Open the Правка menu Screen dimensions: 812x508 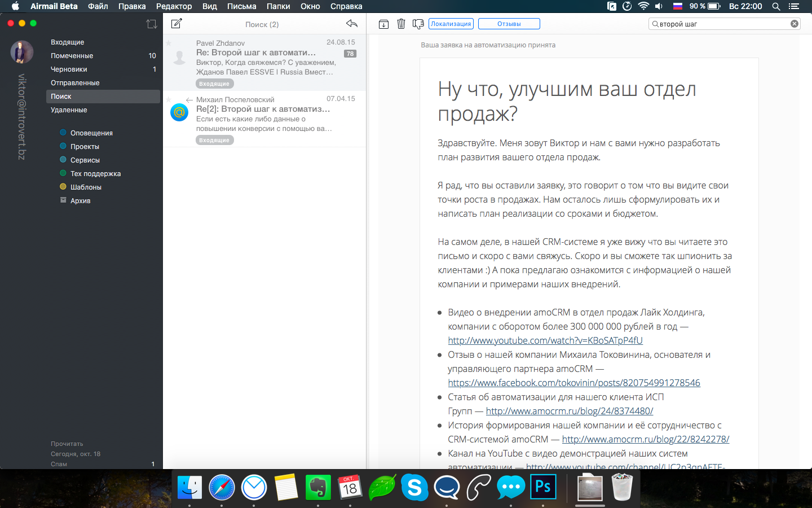point(132,6)
